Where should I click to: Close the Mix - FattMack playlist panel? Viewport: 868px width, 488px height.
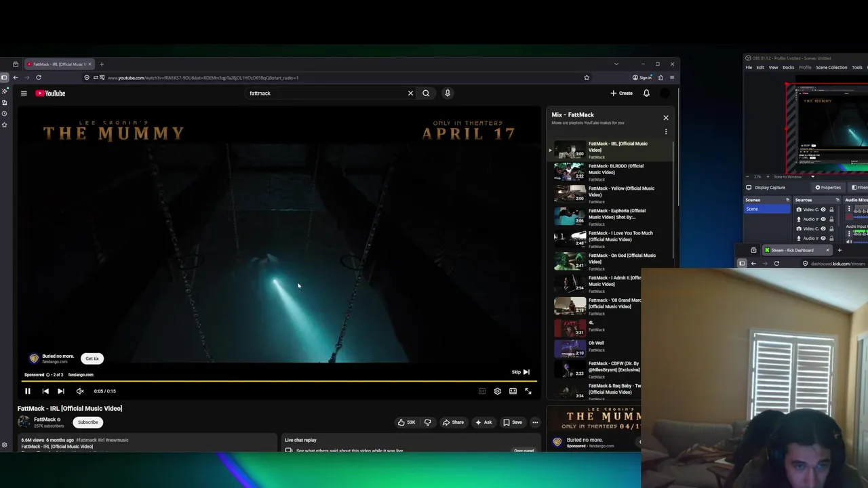click(666, 118)
